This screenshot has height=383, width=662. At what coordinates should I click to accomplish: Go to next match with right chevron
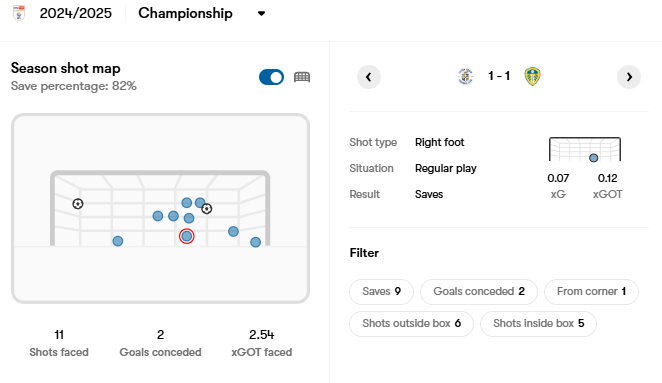(x=629, y=77)
